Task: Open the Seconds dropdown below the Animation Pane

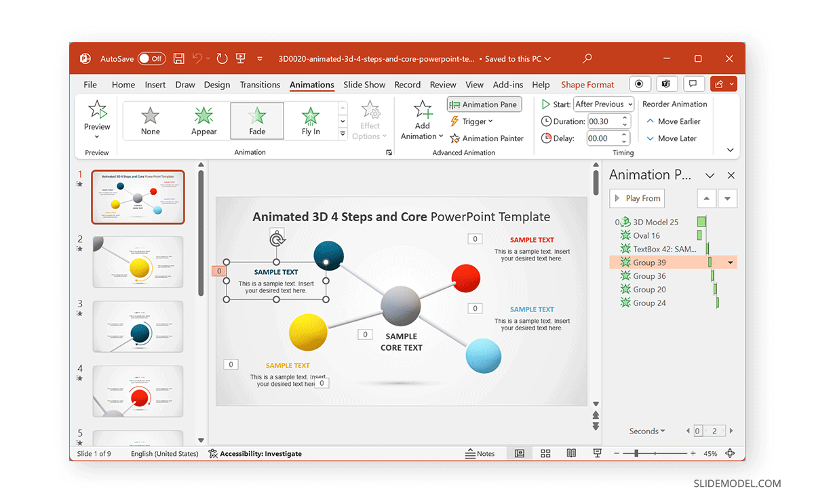Action: [x=646, y=430]
